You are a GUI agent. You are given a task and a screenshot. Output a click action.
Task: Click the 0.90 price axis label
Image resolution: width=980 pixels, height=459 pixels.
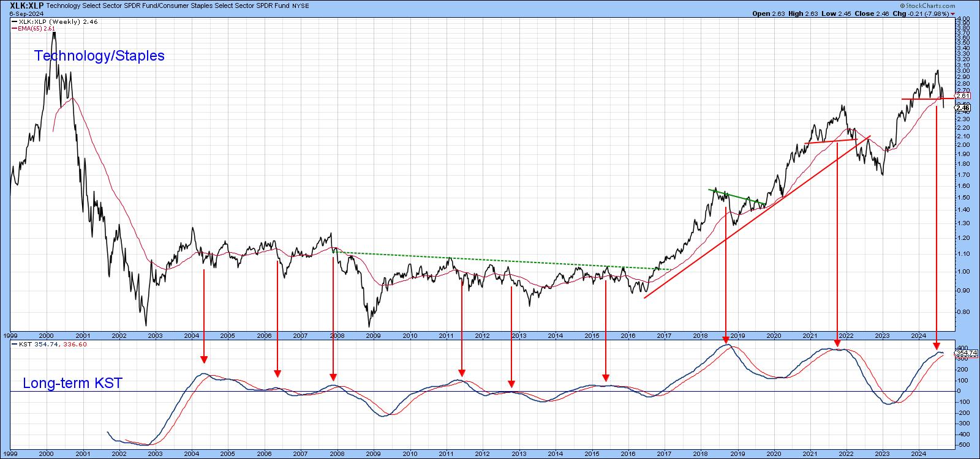(963, 291)
